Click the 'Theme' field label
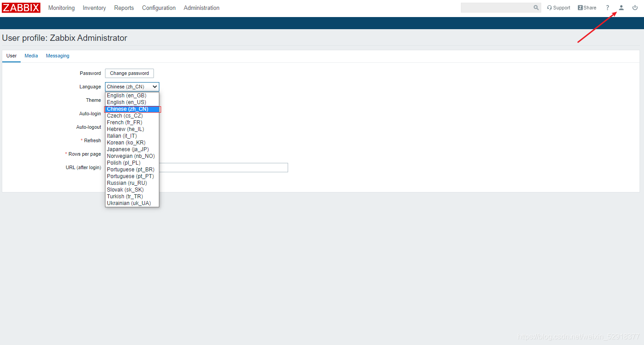 pos(93,100)
